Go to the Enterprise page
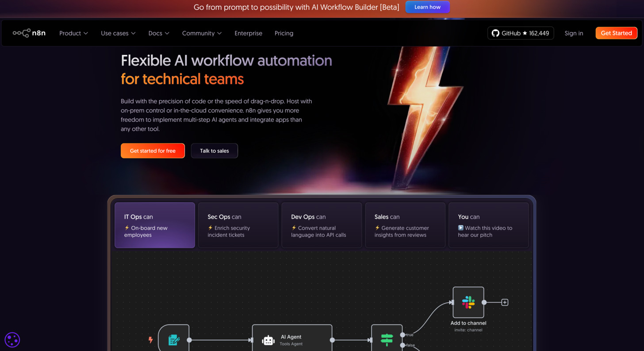644x351 pixels. click(248, 33)
